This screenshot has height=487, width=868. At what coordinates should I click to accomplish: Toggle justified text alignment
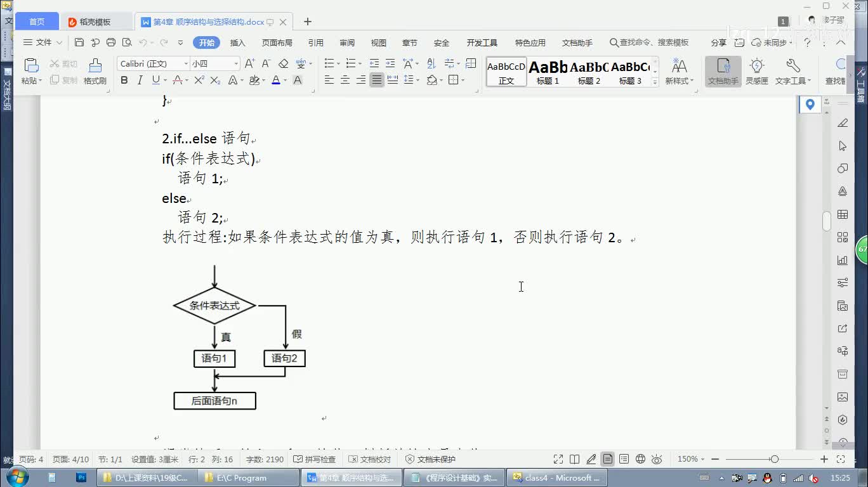(377, 80)
